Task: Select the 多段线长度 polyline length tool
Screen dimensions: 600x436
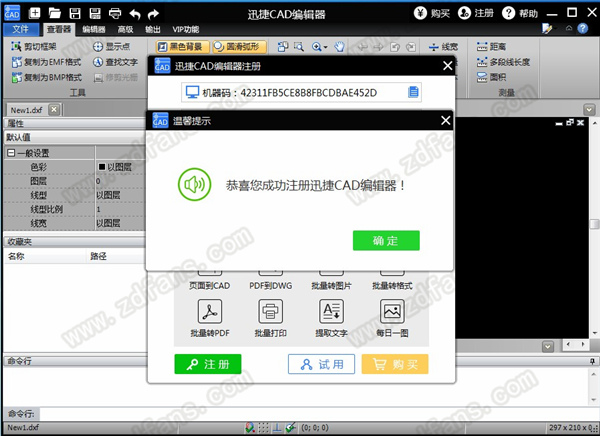Action: (503, 62)
